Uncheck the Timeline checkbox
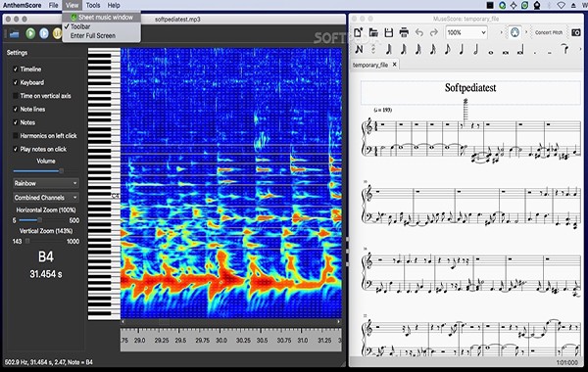Viewport: 588px width, 372px height. tap(16, 69)
